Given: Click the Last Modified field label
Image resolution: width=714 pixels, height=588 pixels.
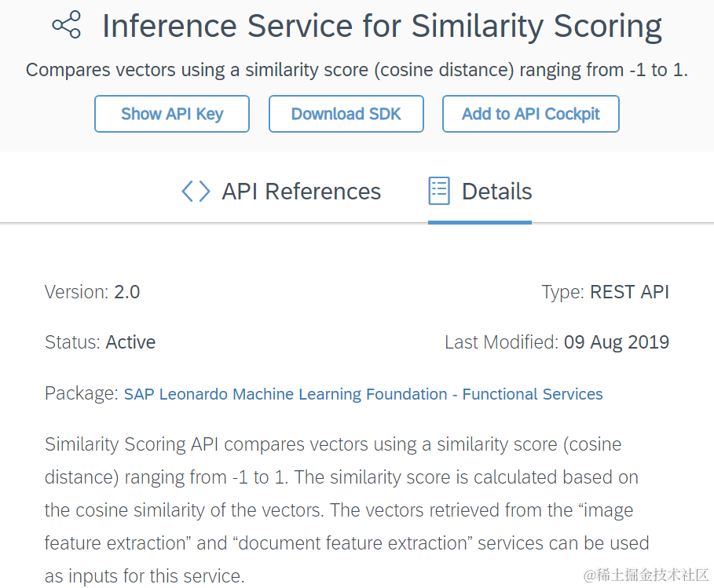Looking at the screenshot, I should [501, 342].
